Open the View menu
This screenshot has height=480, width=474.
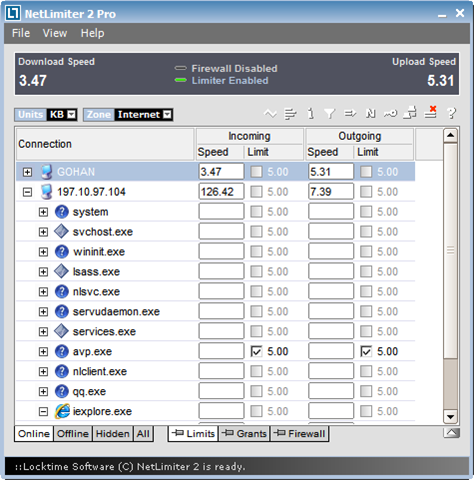[x=55, y=33]
